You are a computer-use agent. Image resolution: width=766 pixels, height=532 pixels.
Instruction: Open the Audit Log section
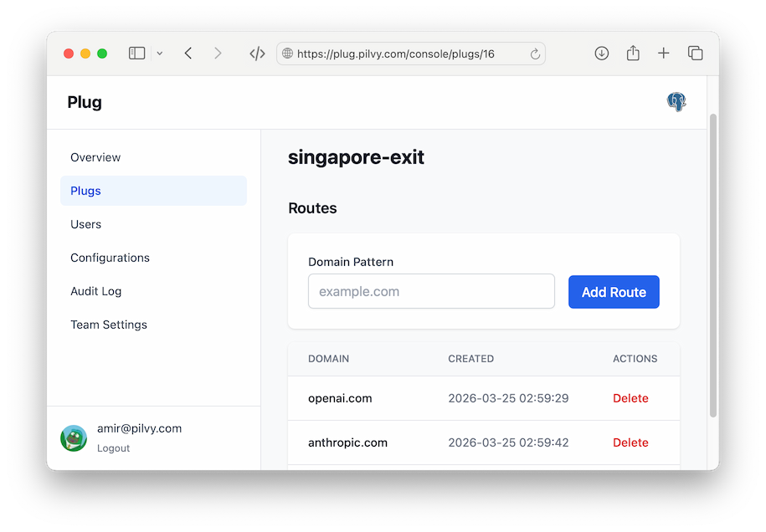[95, 291]
